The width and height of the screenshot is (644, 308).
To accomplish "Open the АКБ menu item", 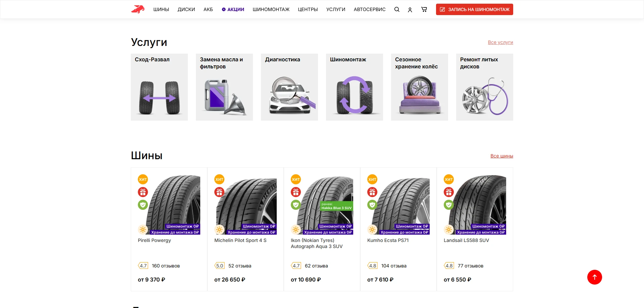I will point(208,9).
